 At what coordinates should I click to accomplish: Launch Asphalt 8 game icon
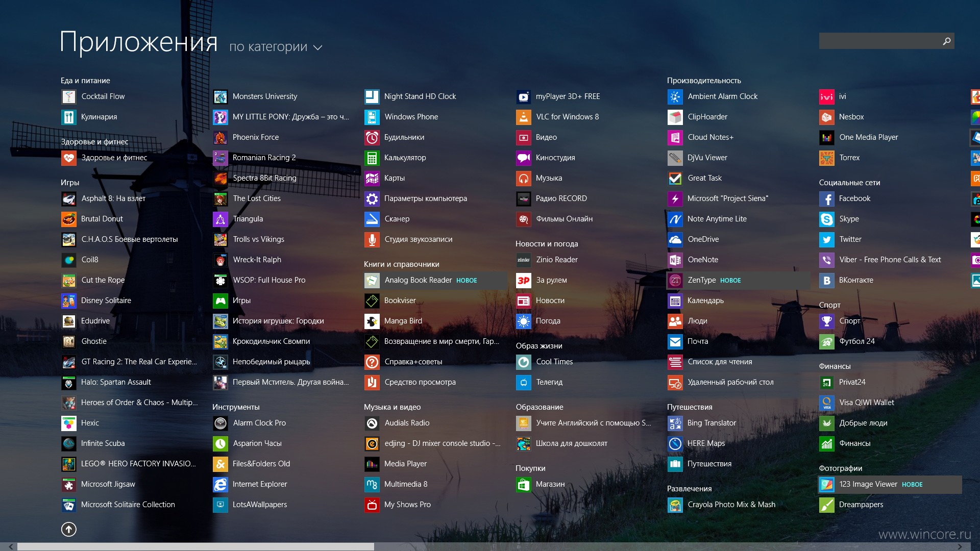click(x=69, y=198)
